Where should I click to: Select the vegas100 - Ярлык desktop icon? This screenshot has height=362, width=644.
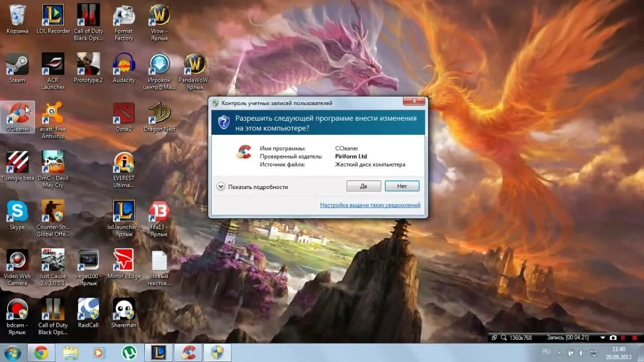tap(88, 267)
